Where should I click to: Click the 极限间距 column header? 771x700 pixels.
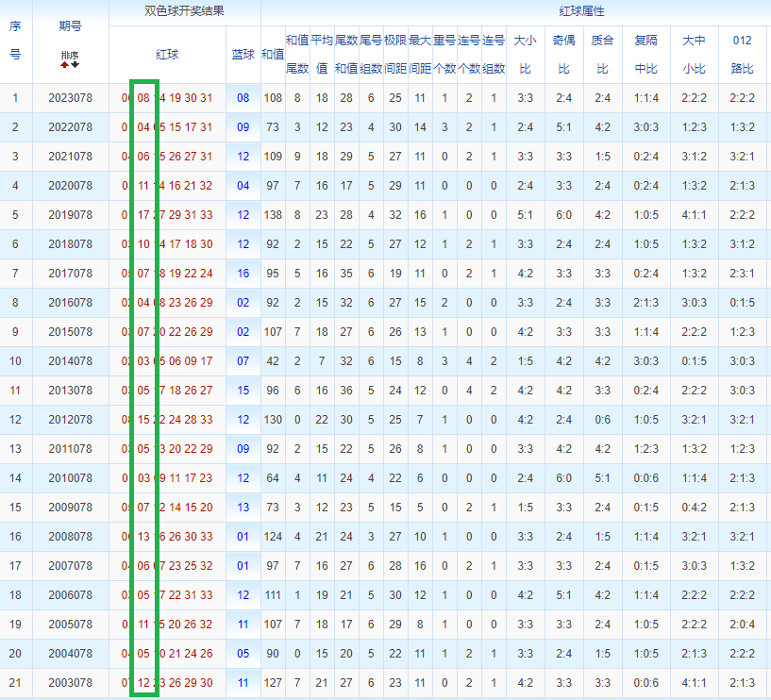[395, 55]
